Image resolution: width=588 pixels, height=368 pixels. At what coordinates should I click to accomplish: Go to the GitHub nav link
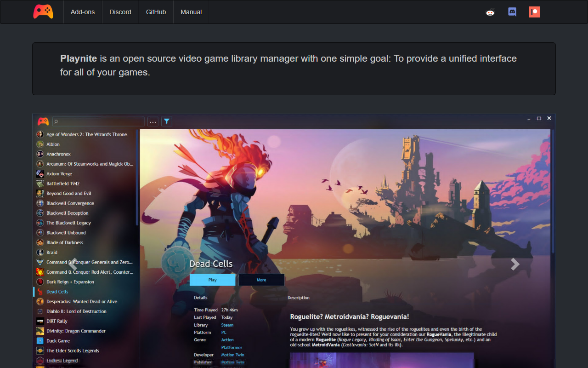click(156, 12)
